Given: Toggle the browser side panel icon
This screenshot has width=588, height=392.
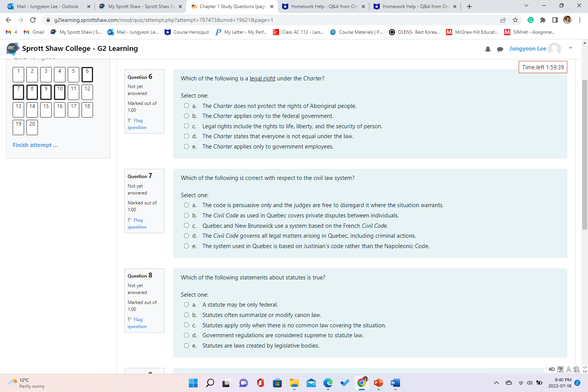Looking at the screenshot, I should pos(555,20).
